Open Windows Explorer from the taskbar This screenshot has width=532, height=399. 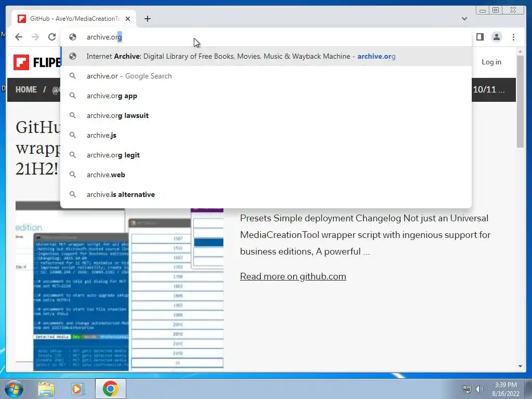46,389
